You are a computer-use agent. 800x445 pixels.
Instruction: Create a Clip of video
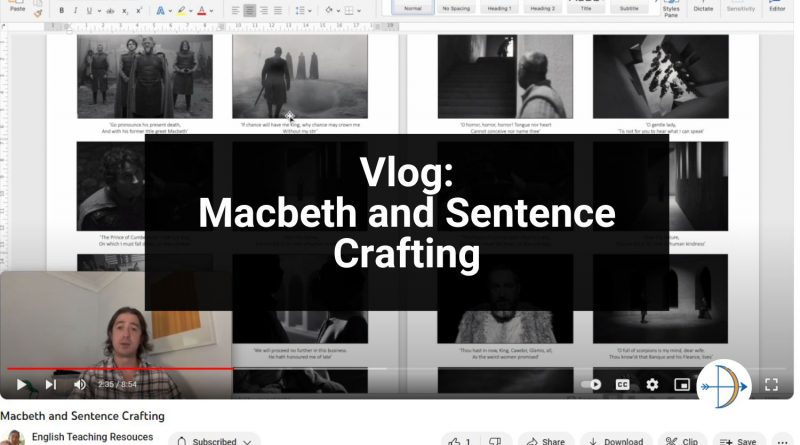pos(682,441)
